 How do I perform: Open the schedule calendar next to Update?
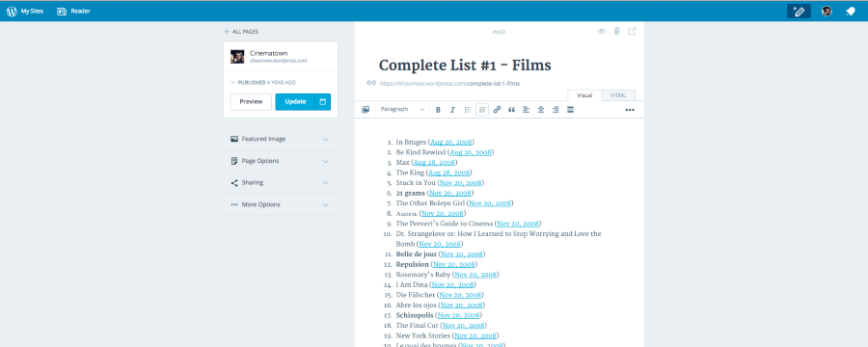click(323, 102)
